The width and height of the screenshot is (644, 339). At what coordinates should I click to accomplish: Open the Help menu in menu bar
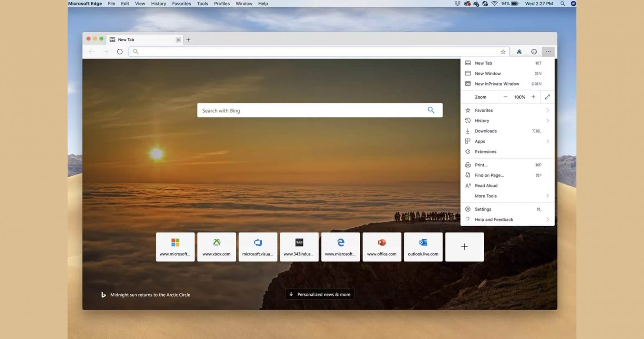263,4
